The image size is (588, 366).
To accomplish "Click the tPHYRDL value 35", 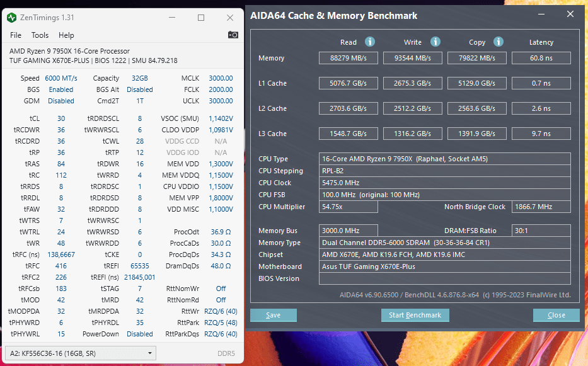I will coord(139,323).
